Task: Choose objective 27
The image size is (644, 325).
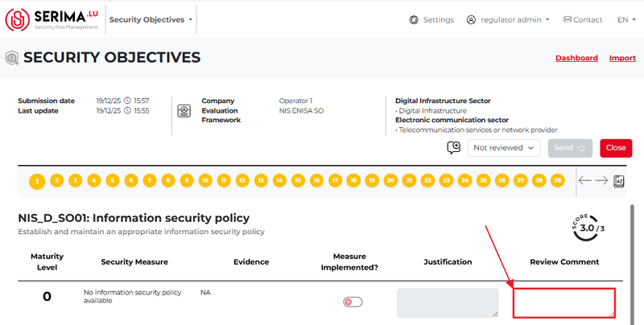Action: [x=521, y=180]
